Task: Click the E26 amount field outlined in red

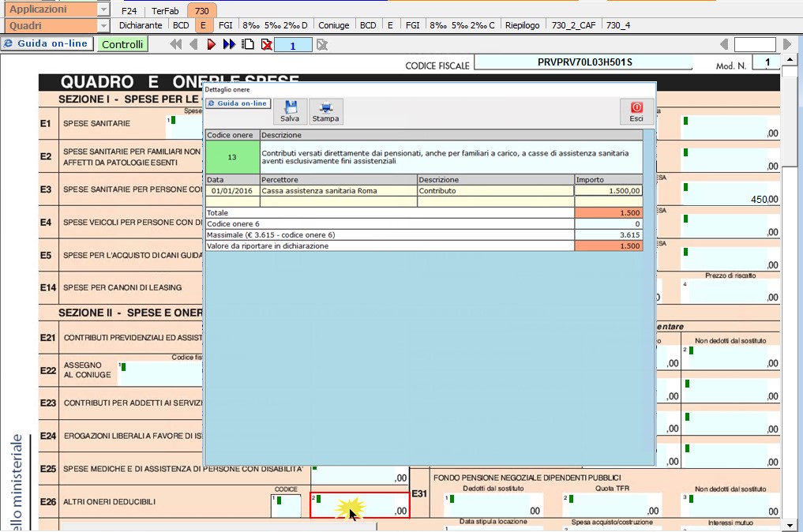Action: 359,505
